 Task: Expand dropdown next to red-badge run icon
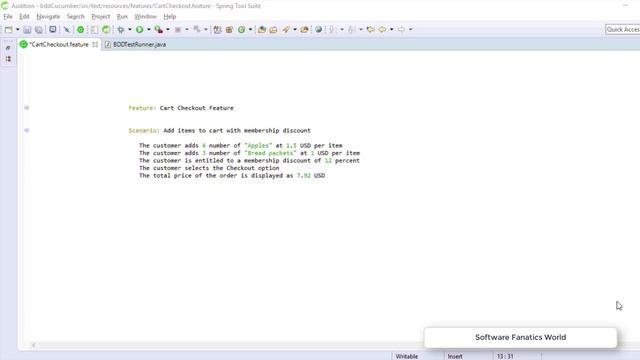168,29
